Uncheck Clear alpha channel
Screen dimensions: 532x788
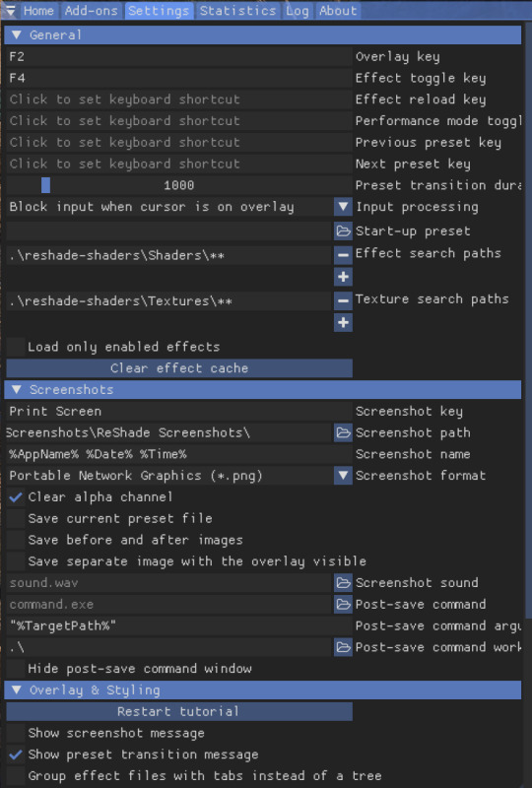[16, 497]
